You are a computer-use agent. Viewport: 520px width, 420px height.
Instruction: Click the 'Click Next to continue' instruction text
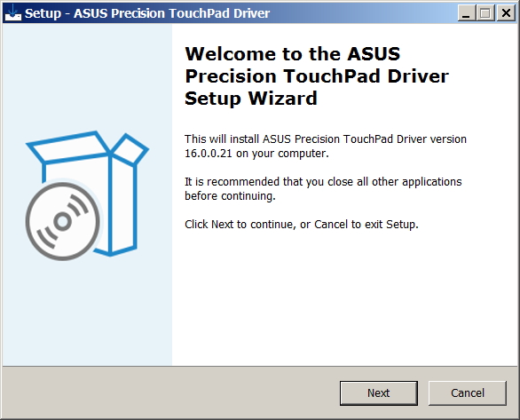coord(302,225)
